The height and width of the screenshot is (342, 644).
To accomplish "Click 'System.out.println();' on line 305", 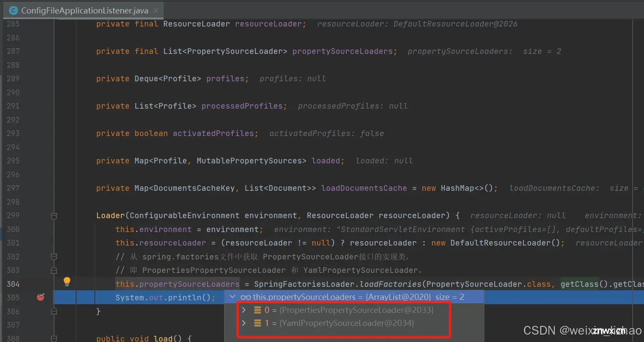I will (165, 298).
